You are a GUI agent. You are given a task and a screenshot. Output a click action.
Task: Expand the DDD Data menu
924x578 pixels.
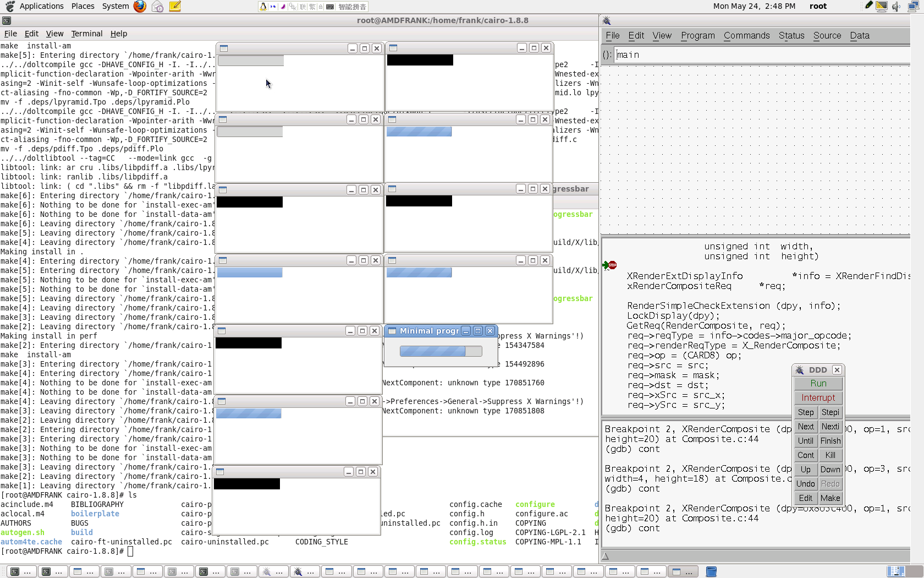tap(859, 36)
